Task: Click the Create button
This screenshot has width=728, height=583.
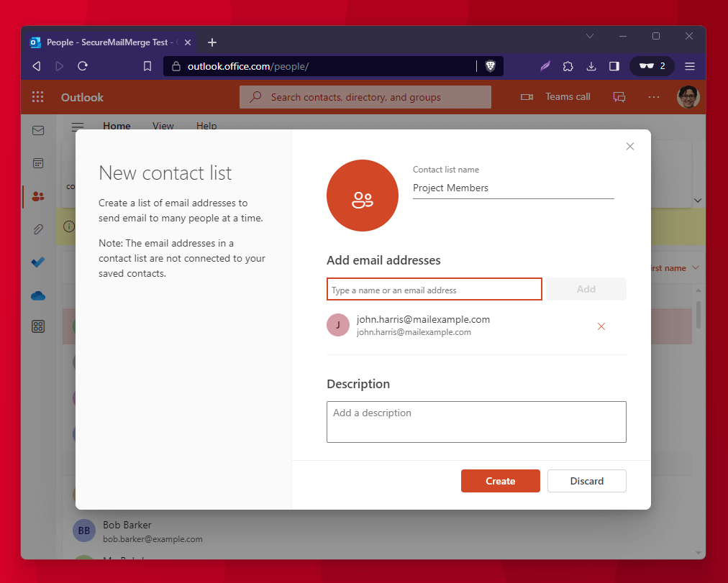Action: pos(500,480)
